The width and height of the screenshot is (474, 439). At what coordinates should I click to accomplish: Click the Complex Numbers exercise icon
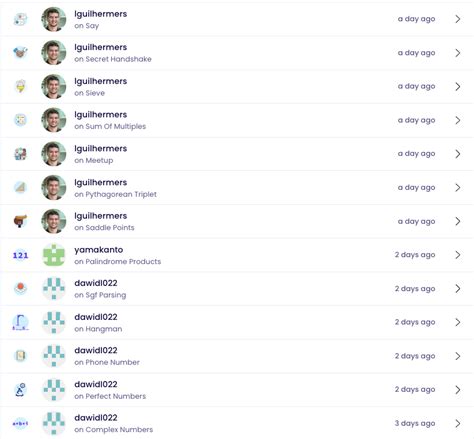click(20, 423)
